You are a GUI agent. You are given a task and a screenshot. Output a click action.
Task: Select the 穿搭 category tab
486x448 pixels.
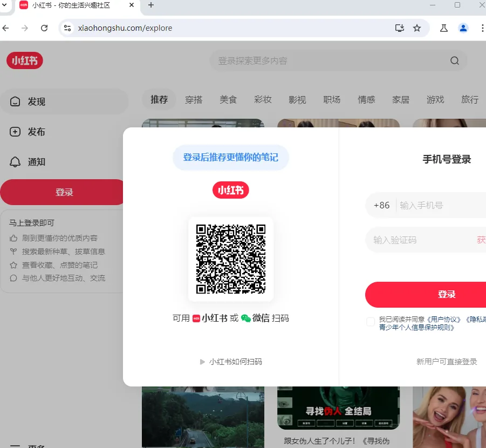(x=194, y=100)
